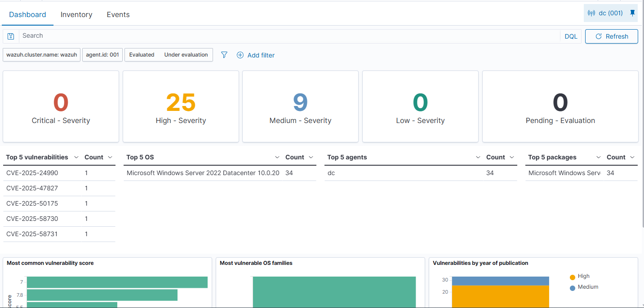Image resolution: width=644 pixels, height=308 pixels.
Task: Click CVE-2025-24990 in vulnerabilities table
Action: [x=32, y=173]
